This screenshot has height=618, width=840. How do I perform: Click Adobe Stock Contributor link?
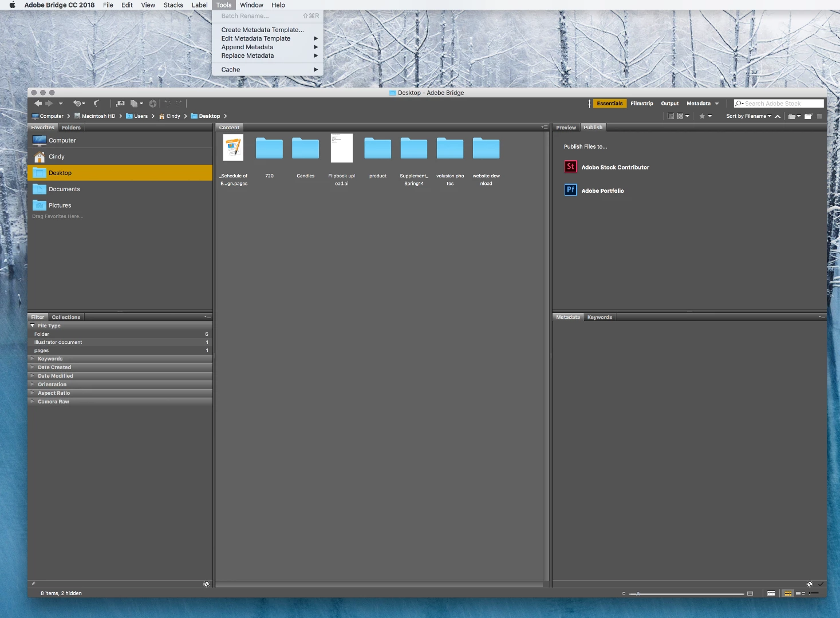tap(615, 167)
